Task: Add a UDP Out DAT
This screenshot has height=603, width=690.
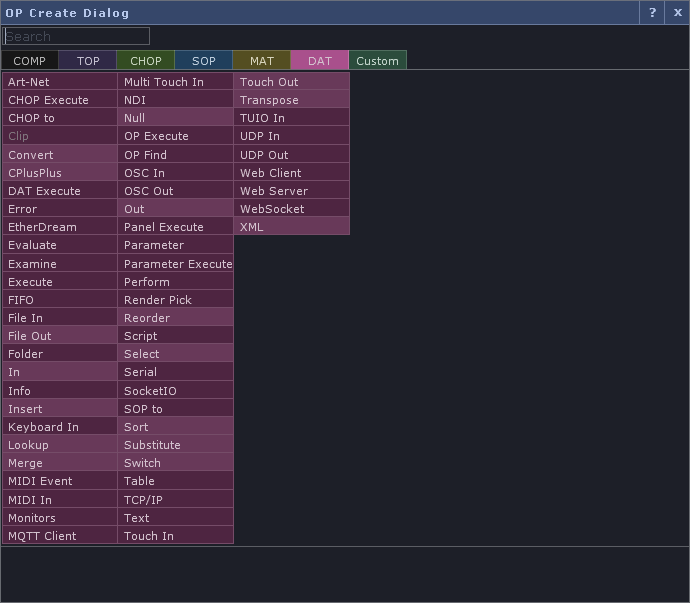Action: pyautogui.click(x=292, y=155)
